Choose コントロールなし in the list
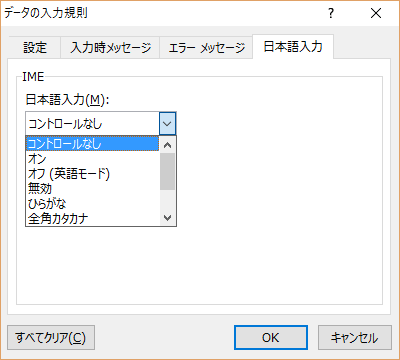The width and height of the screenshot is (400, 360). [92, 144]
